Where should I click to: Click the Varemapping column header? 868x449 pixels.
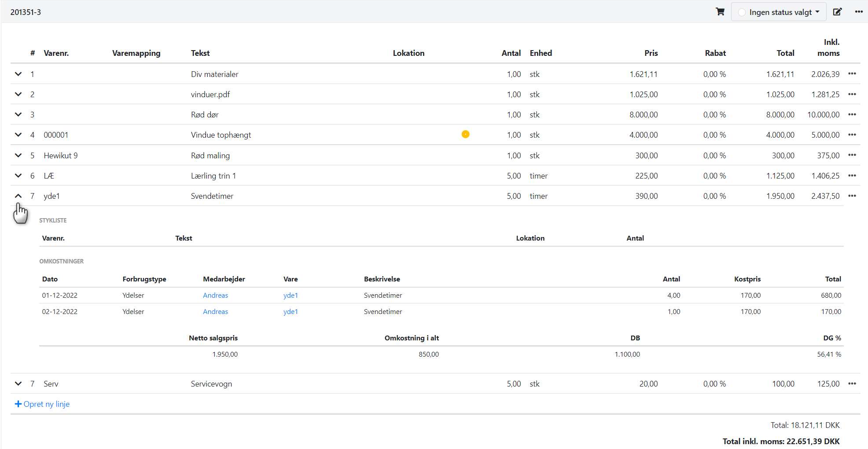(136, 53)
